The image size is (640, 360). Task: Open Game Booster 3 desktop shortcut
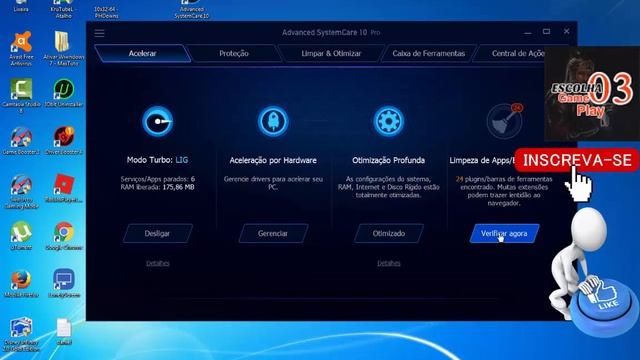coord(21,140)
